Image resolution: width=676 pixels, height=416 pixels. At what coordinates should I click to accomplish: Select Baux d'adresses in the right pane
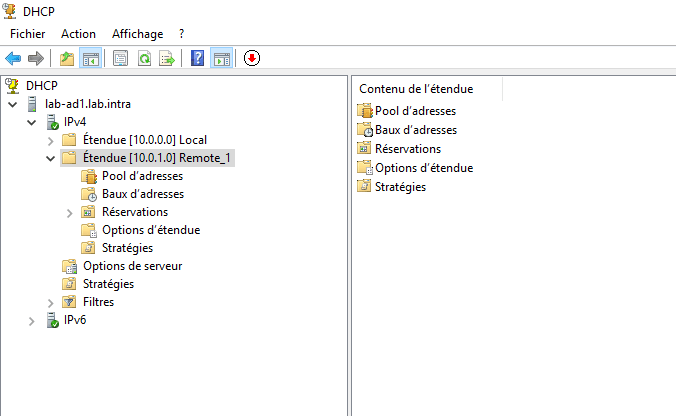tap(416, 130)
